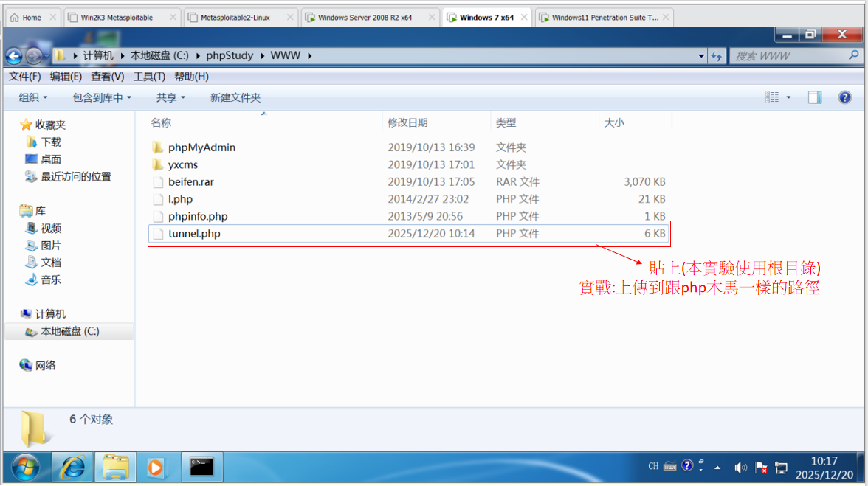
Task: Select Libraries (库) in the sidebar
Action: (x=32, y=211)
